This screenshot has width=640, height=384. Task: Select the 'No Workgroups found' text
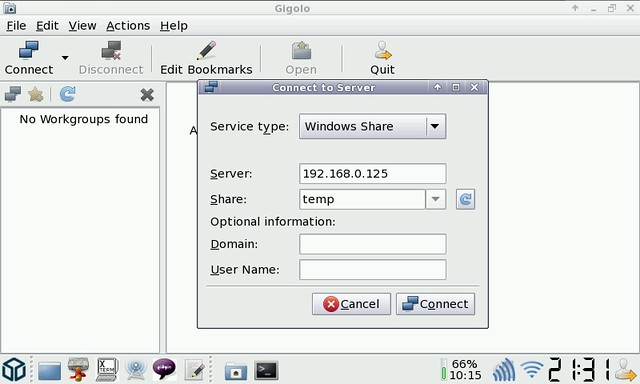click(x=84, y=119)
